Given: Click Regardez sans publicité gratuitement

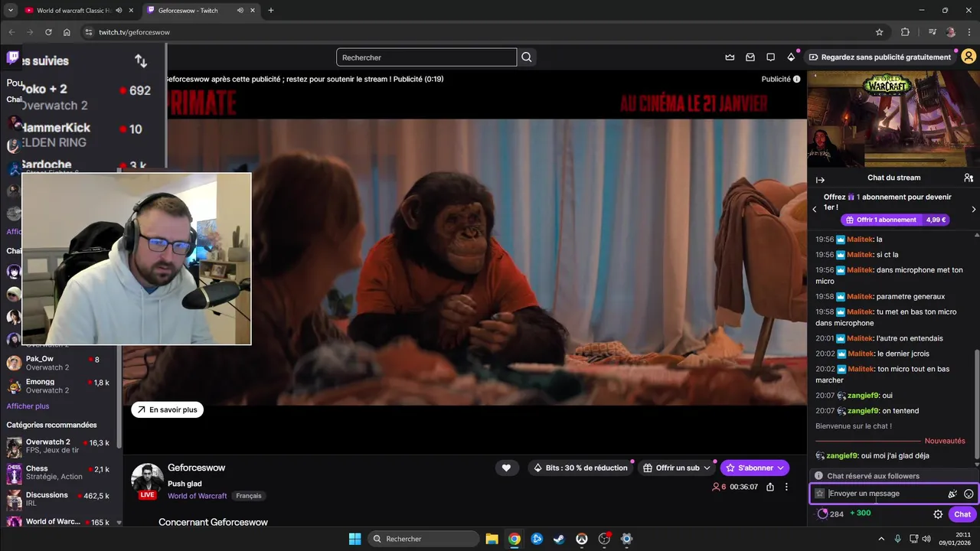Looking at the screenshot, I should (x=880, y=57).
